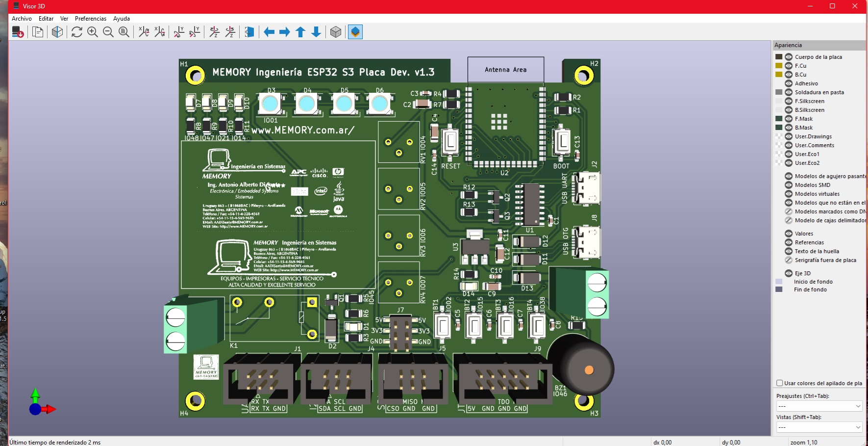Image resolution: width=868 pixels, height=446 pixels.
Task: Hide the F.Silkscreen layer
Action: pyautogui.click(x=788, y=101)
